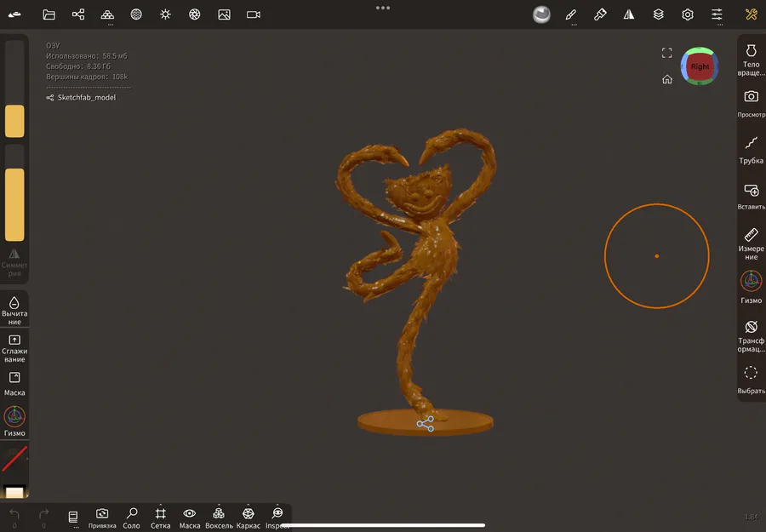This screenshot has height=532, width=766.
Task: Toggle Маска mode on left panel
Action: pyautogui.click(x=14, y=384)
